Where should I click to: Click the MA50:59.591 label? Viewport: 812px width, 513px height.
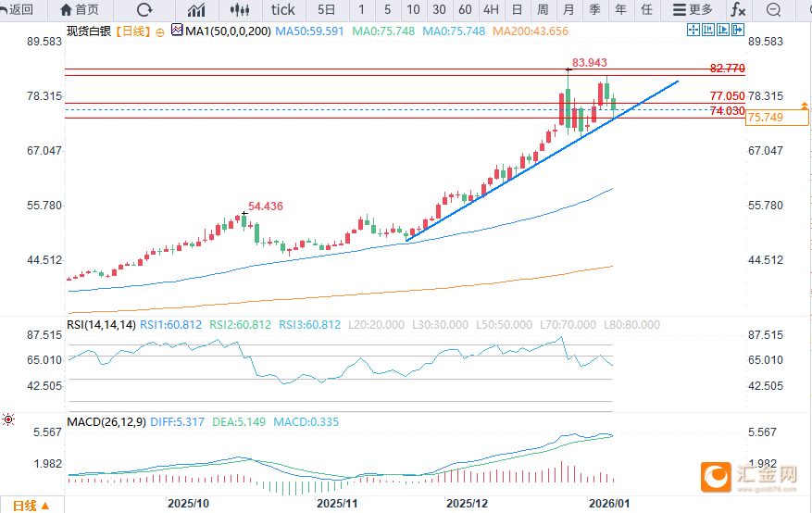coord(309,31)
